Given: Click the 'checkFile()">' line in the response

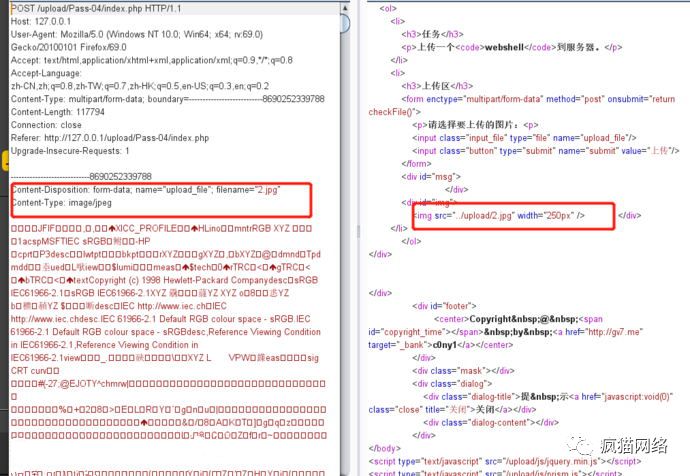Looking at the screenshot, I should click(394, 112).
